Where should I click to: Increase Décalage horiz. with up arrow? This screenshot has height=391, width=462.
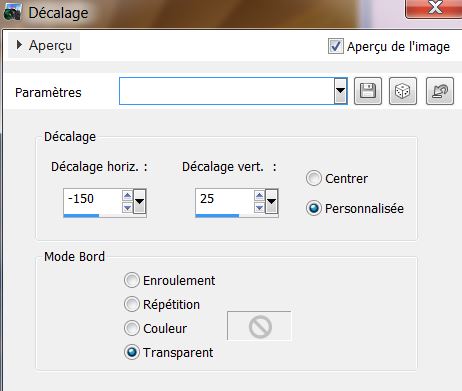click(x=127, y=195)
